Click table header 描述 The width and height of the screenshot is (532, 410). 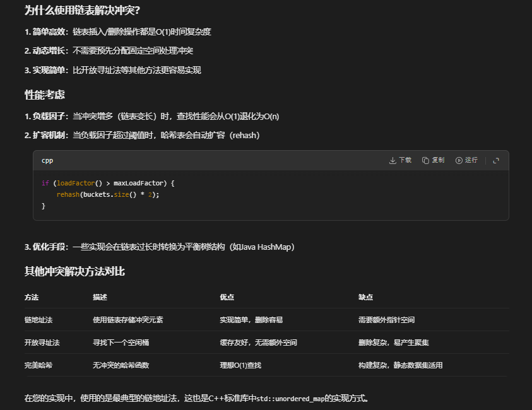pyautogui.click(x=100, y=298)
